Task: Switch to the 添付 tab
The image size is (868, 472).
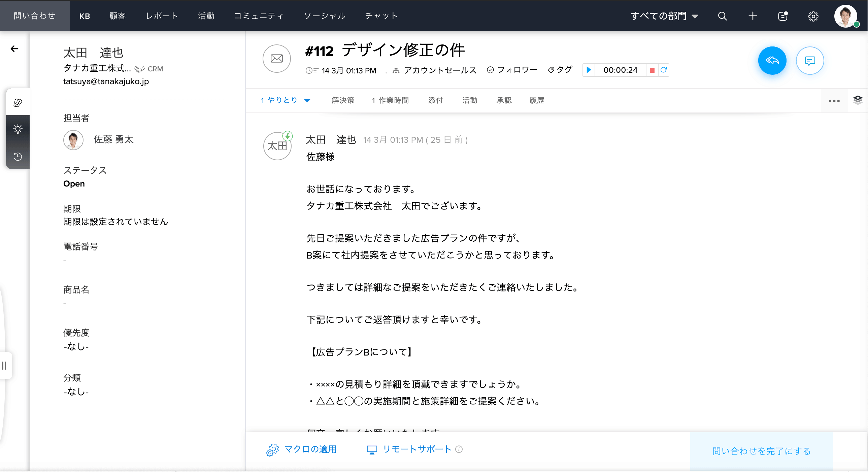Action: point(435,100)
